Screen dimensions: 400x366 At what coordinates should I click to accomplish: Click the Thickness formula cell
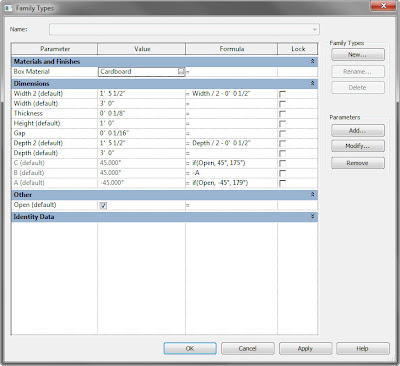(231, 114)
